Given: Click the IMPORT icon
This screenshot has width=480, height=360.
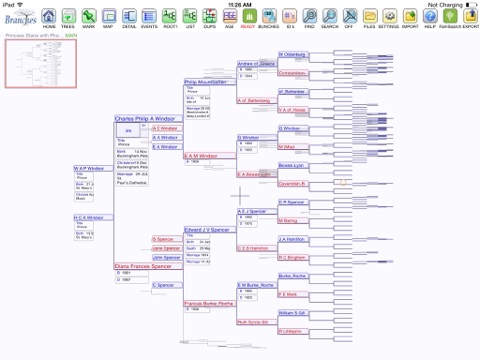Looking at the screenshot, I should click(x=410, y=16).
